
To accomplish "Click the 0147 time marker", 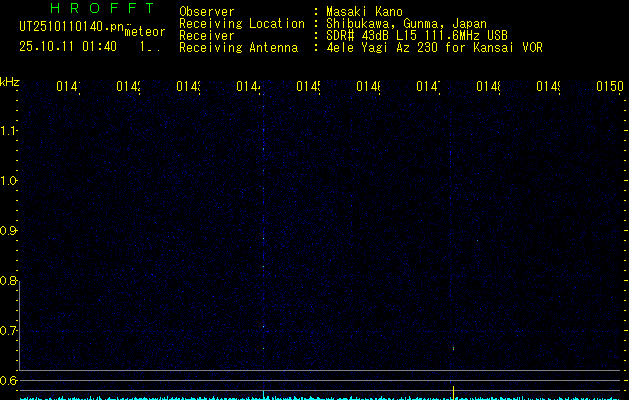I will click(x=428, y=87).
